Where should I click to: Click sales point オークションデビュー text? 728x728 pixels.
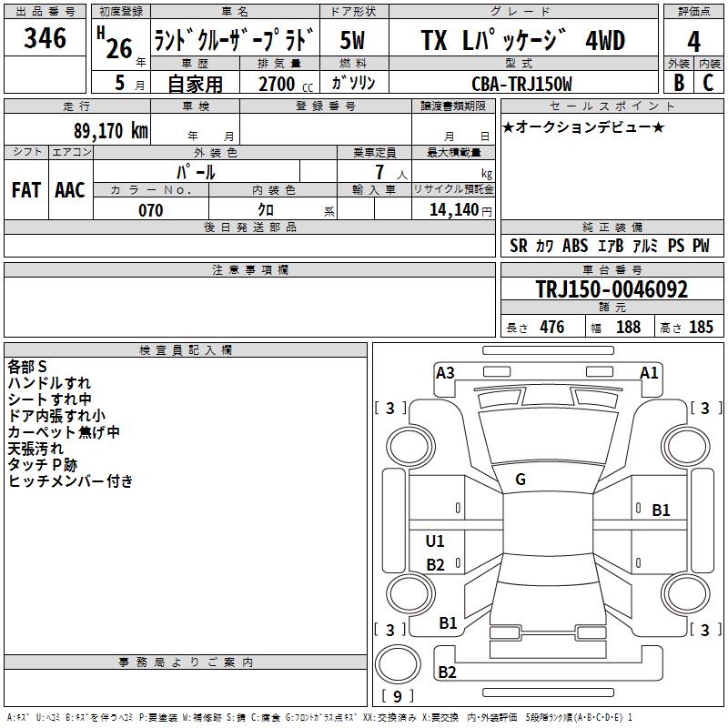583,126
